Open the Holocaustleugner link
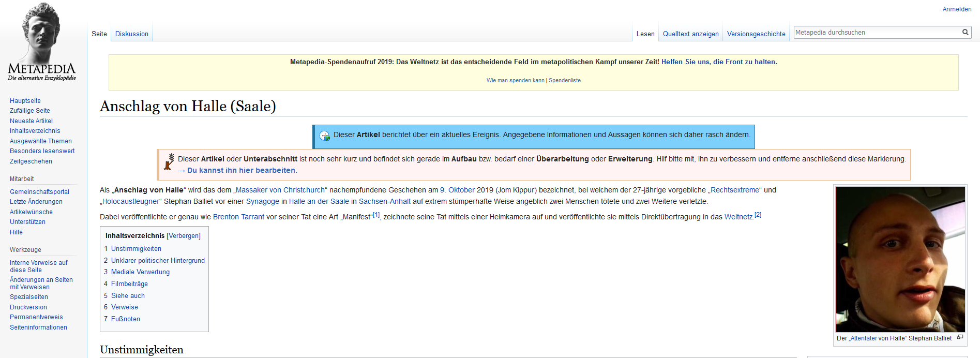The height and width of the screenshot is (358, 980). pos(132,202)
